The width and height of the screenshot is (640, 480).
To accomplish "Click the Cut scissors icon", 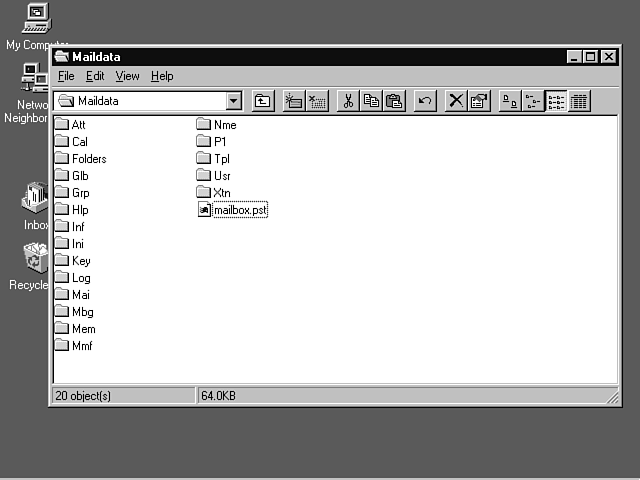I will 348,101.
